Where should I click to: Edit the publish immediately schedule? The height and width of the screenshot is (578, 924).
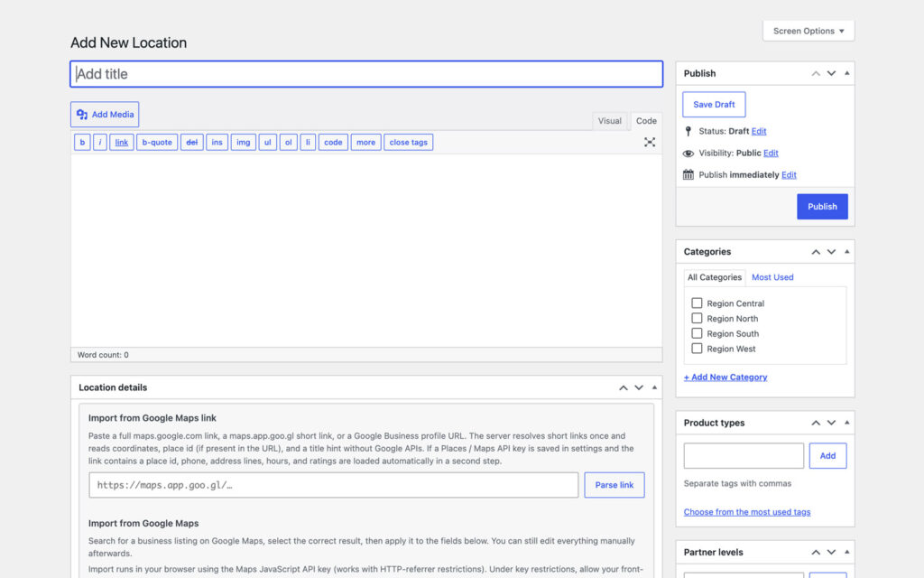789,174
